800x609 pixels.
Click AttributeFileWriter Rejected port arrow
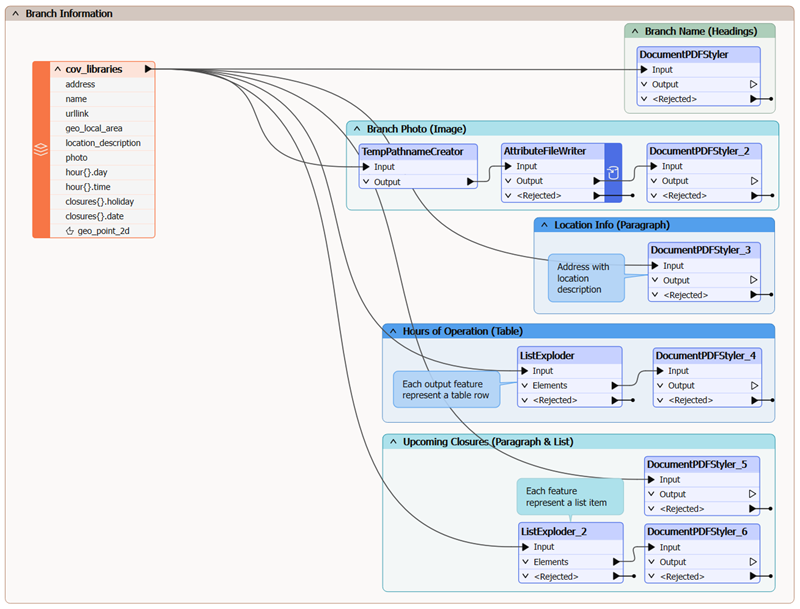pyautogui.click(x=596, y=195)
